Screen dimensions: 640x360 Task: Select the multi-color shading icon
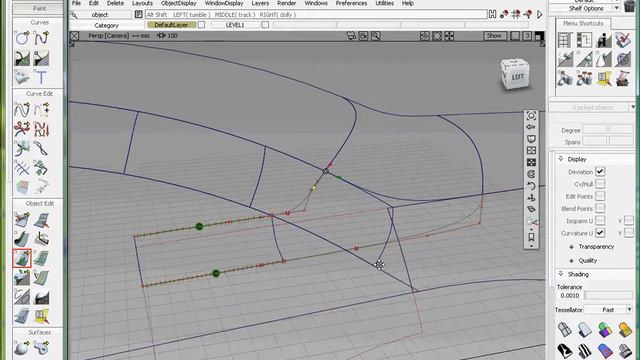click(x=604, y=329)
